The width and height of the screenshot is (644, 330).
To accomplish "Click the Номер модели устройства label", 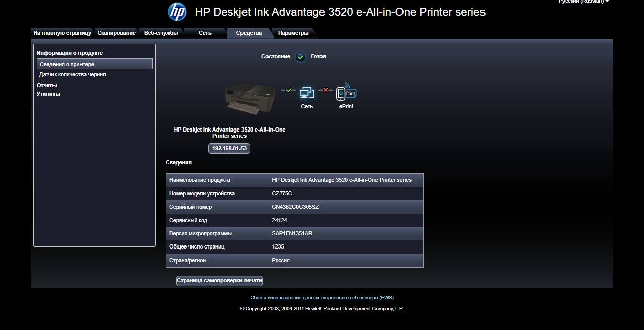I will [202, 193].
